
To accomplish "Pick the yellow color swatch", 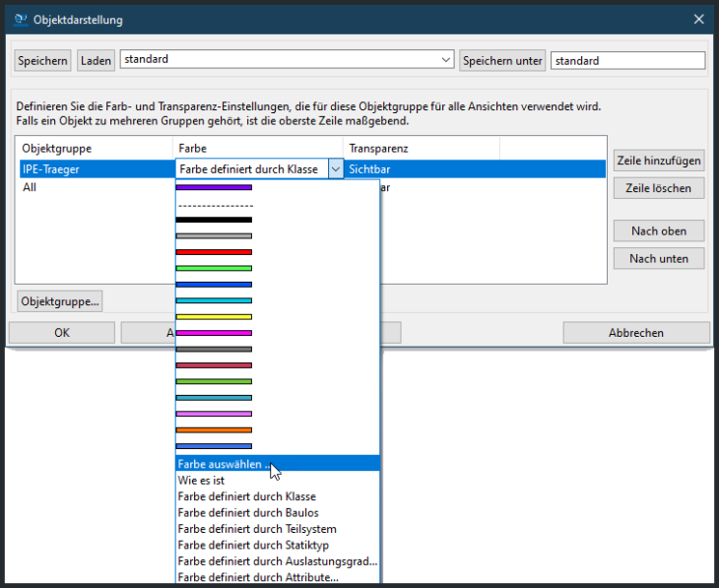I will pos(214,317).
